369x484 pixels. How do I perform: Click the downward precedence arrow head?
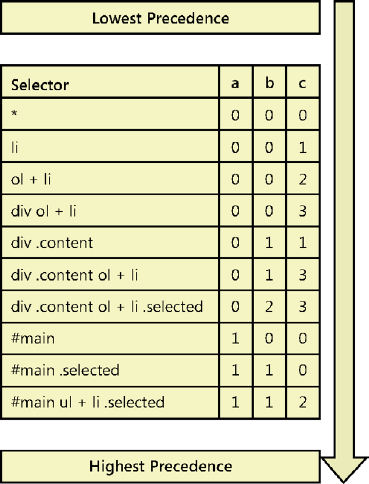click(344, 470)
